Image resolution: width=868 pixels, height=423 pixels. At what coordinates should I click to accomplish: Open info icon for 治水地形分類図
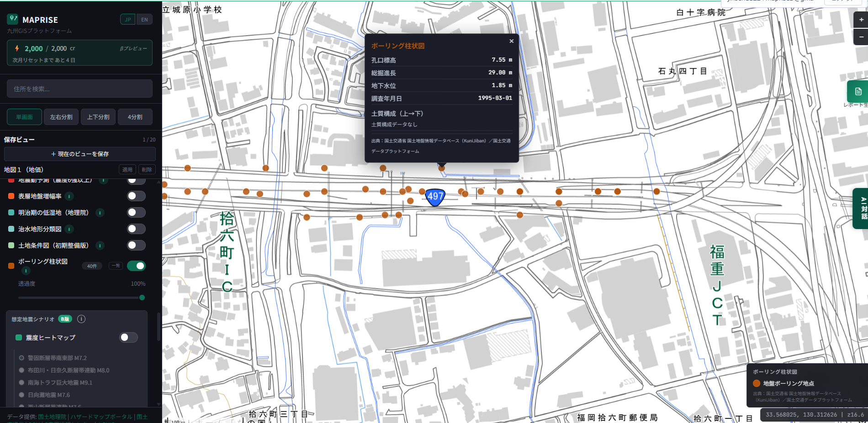(x=69, y=229)
